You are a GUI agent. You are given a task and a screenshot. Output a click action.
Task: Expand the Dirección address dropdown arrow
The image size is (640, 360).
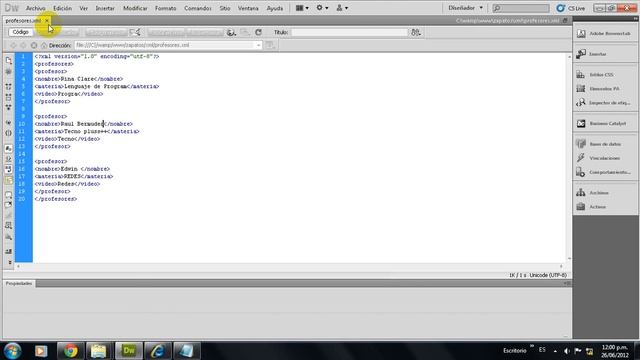[x=258, y=45]
